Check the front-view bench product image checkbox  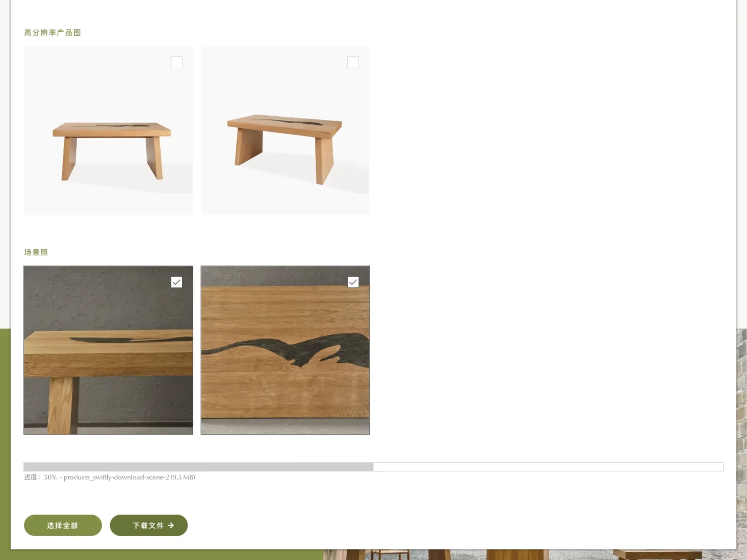coord(177,62)
